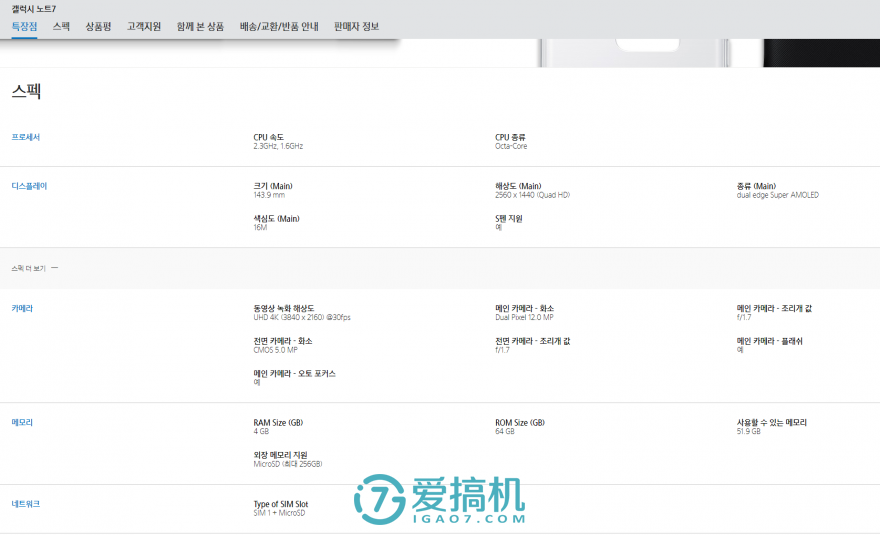This screenshot has height=535, width=880.
Task: Select the CMOS 5.0 MP value
Action: 276,350
